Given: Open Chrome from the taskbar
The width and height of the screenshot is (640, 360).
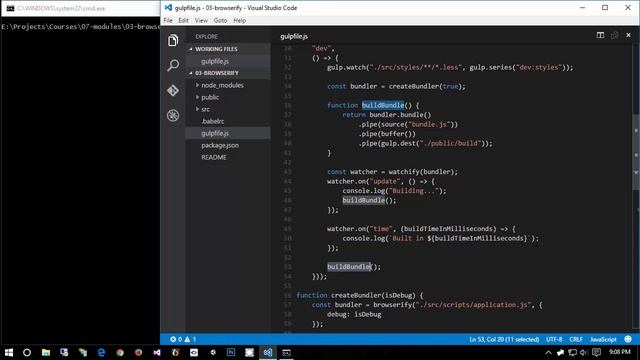Looking at the screenshot, I should click(120, 352).
